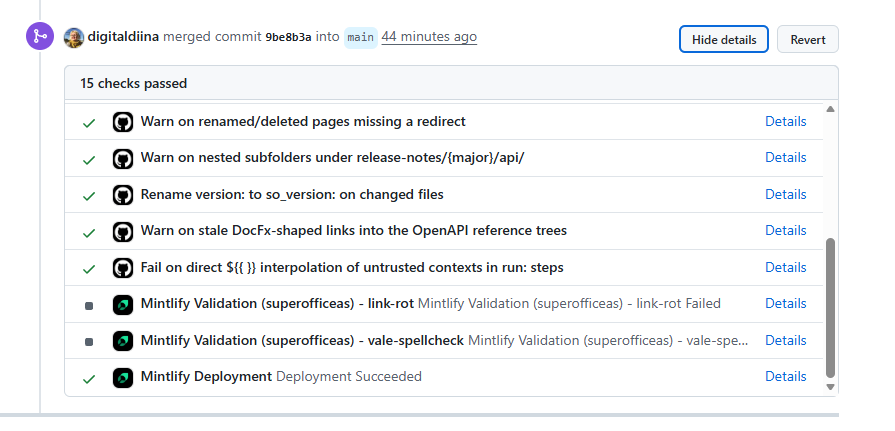895x431 pixels.
Task: Click the Revert button
Action: (x=808, y=39)
